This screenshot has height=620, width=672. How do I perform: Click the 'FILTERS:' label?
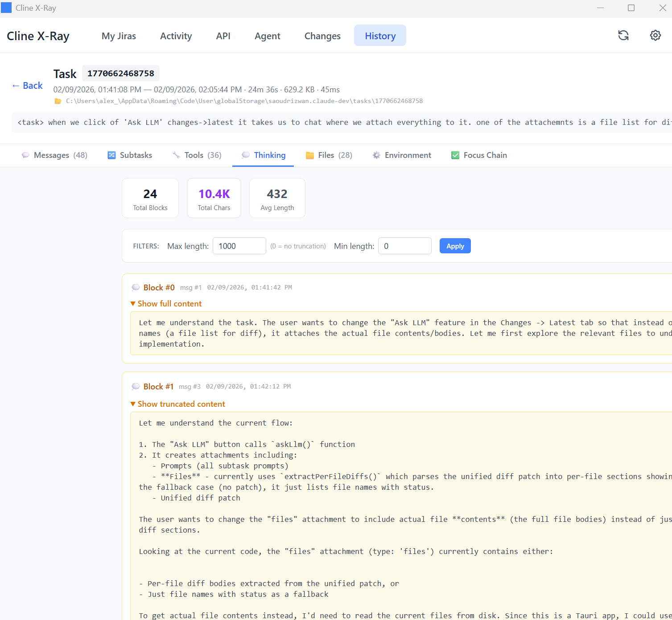146,246
